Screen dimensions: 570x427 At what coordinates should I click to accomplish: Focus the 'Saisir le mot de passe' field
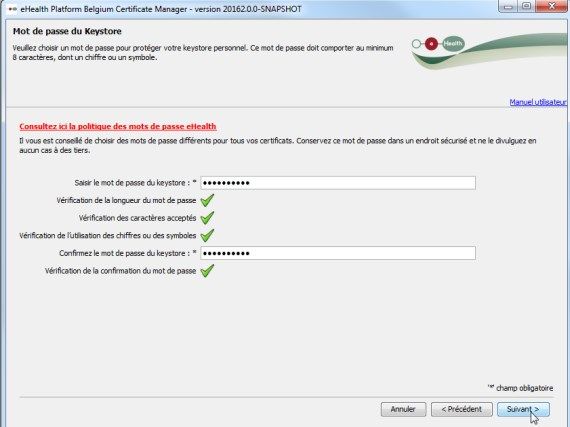338,183
